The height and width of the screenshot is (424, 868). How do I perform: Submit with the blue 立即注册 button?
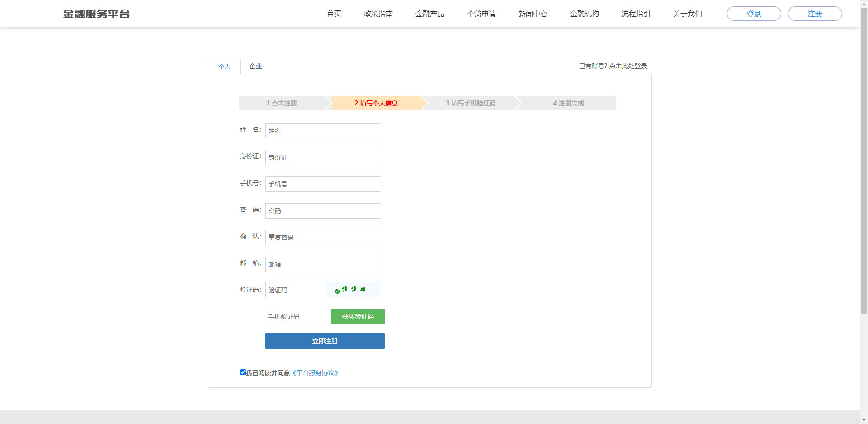tap(325, 341)
